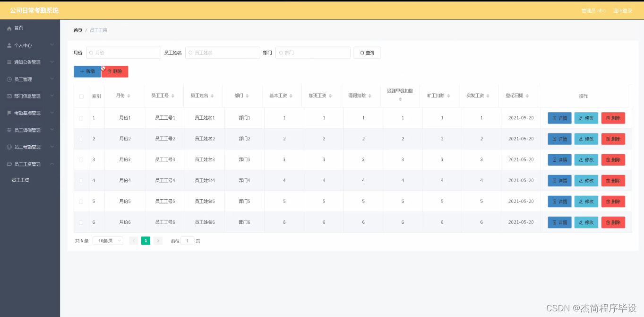Open the 10条/页 page size dropdown
The height and width of the screenshot is (317, 644).
[x=107, y=240]
